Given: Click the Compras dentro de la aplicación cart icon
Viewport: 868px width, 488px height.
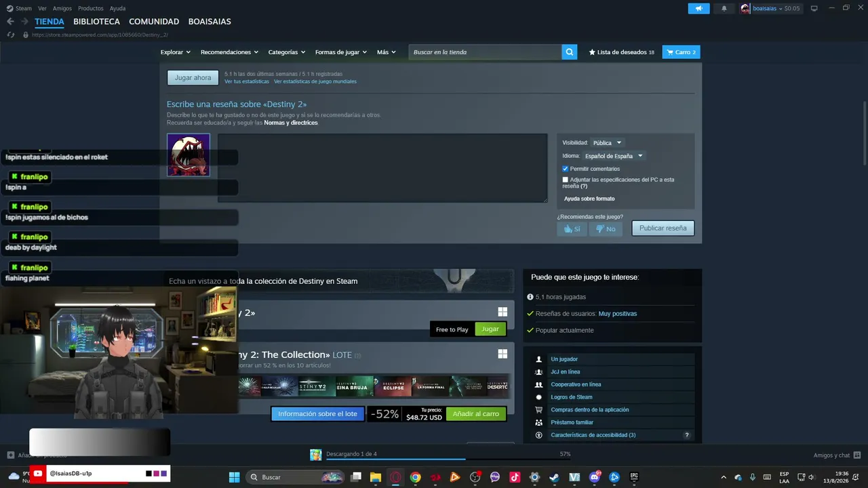Looking at the screenshot, I should point(539,410).
